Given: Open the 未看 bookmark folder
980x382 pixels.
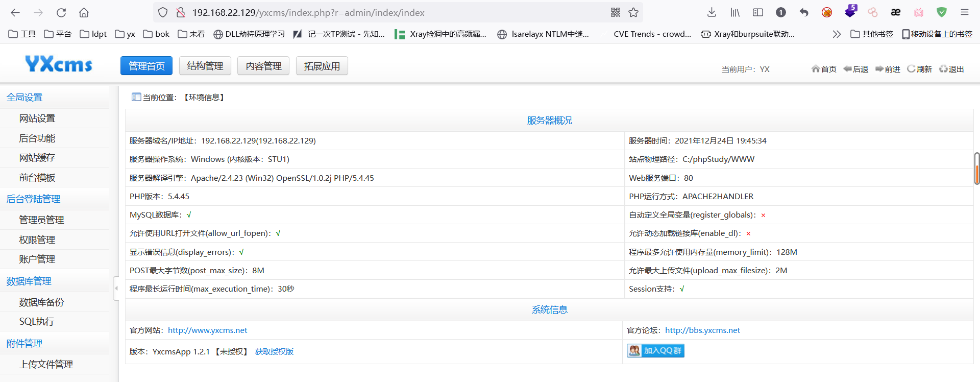Looking at the screenshot, I should click(x=191, y=34).
